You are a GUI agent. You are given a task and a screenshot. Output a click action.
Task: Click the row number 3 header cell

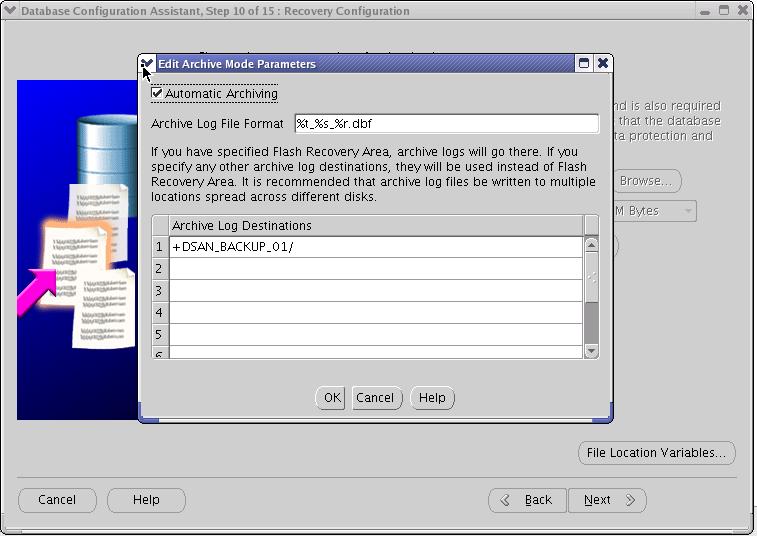(160, 291)
